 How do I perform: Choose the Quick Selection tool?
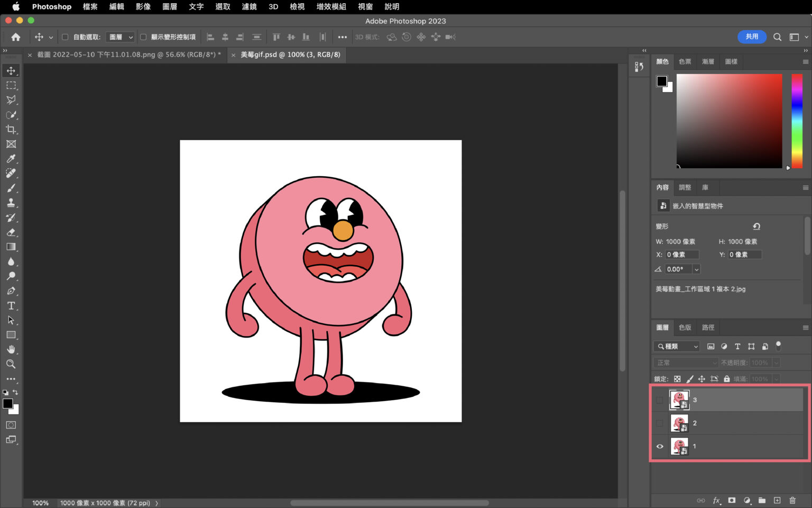[x=11, y=115]
